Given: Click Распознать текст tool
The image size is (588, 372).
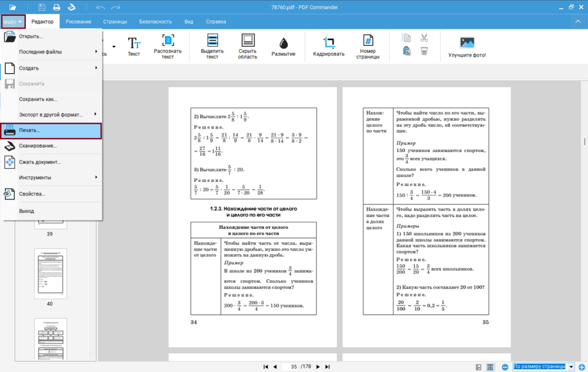Looking at the screenshot, I should point(168,46).
